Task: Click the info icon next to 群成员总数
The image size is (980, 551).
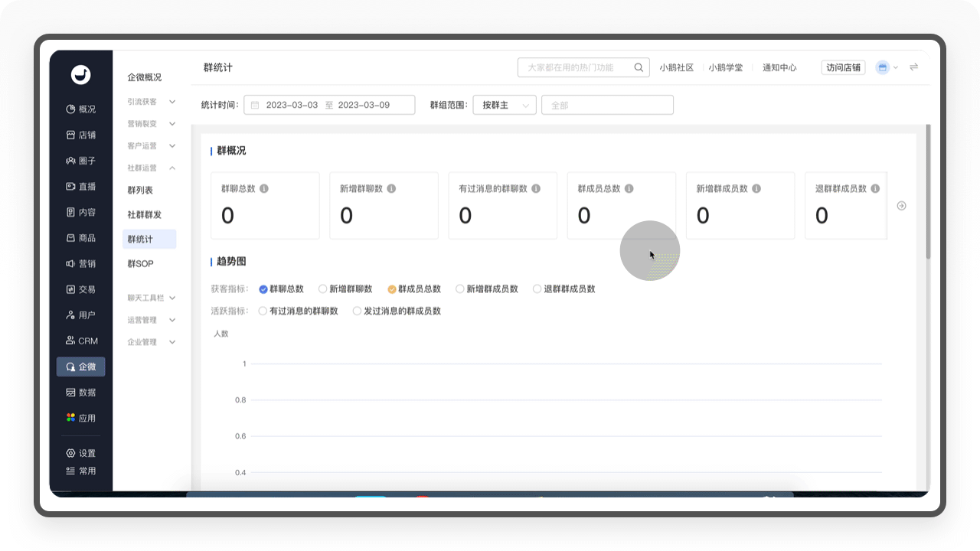Action: coord(629,188)
